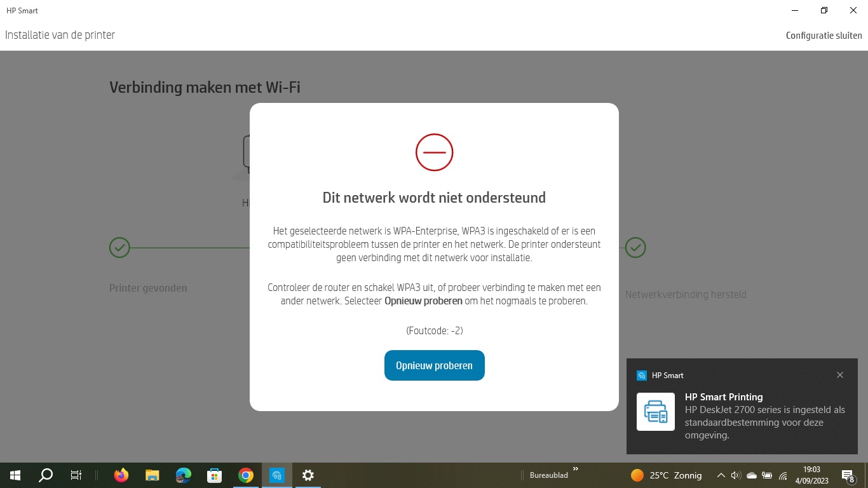Switch to Google Chrome in the taskbar
The width and height of the screenshot is (868, 488).
coord(246,475)
